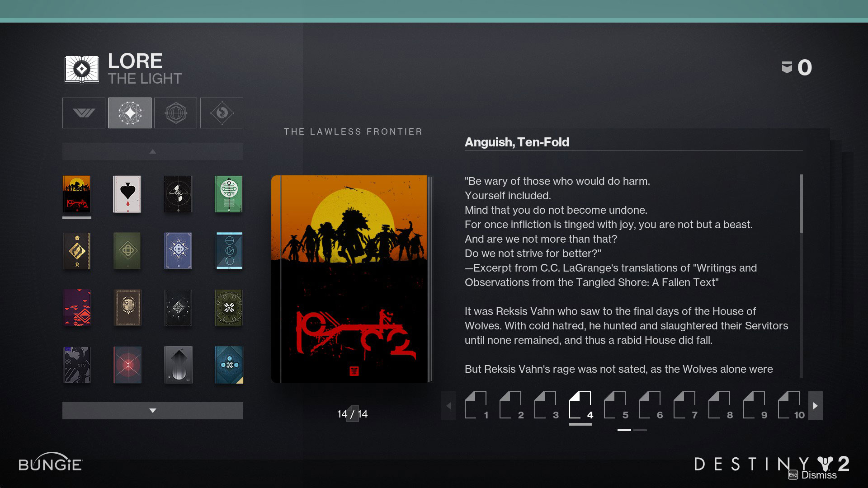Click the Bungie logo
868x488 pixels.
pyautogui.click(x=50, y=462)
